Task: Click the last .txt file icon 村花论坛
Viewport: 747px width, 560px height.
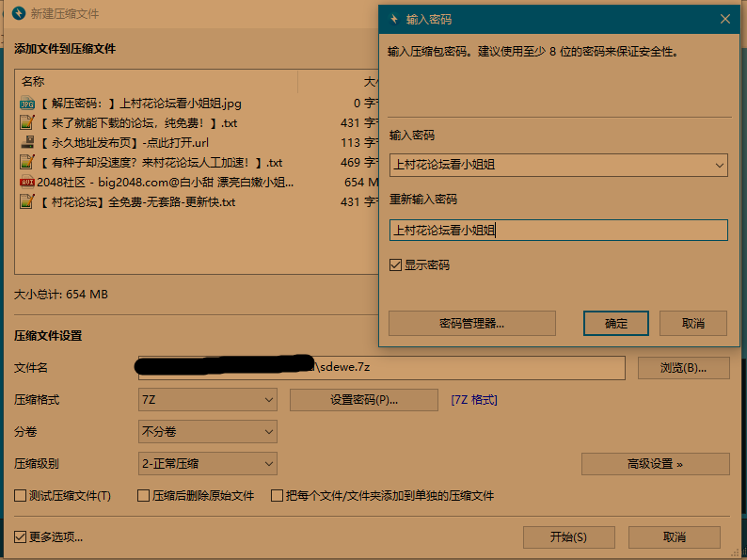Action: [27, 202]
